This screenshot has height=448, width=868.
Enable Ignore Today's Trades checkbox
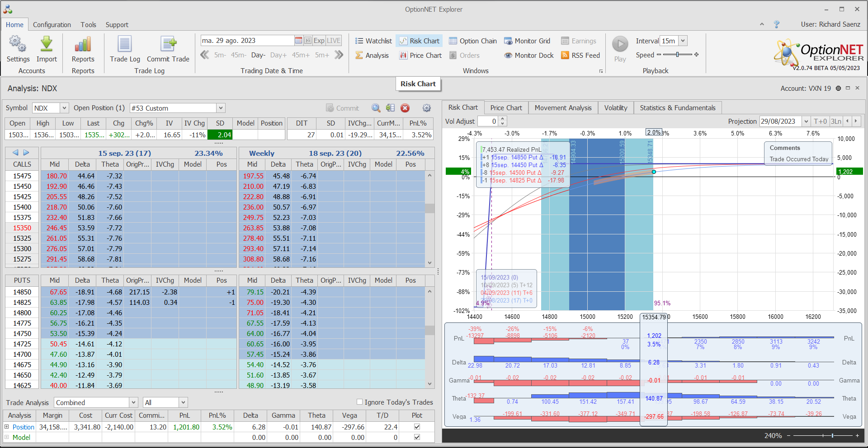pyautogui.click(x=360, y=402)
